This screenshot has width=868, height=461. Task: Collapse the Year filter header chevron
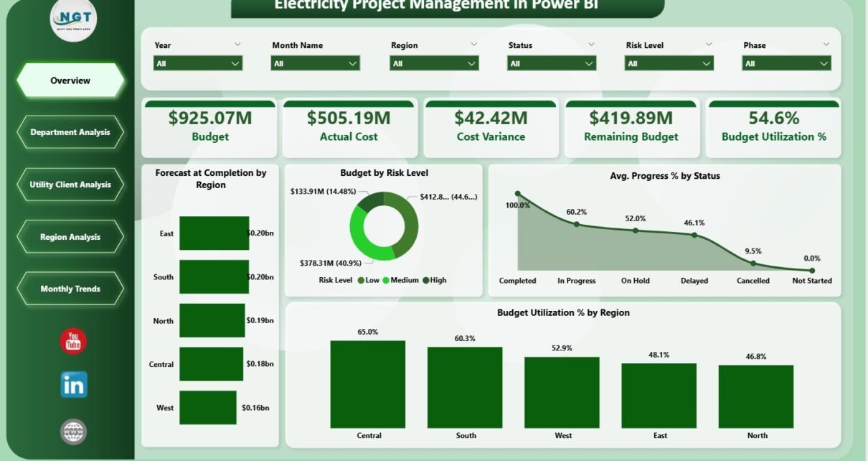tap(237, 45)
